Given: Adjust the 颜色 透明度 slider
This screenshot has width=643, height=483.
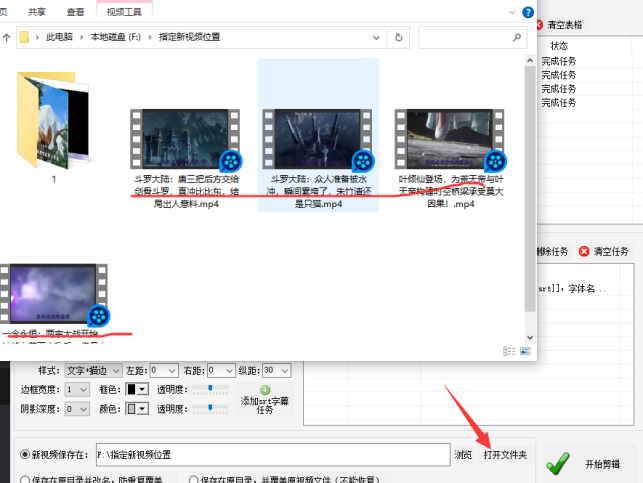Looking at the screenshot, I should (x=210, y=408).
